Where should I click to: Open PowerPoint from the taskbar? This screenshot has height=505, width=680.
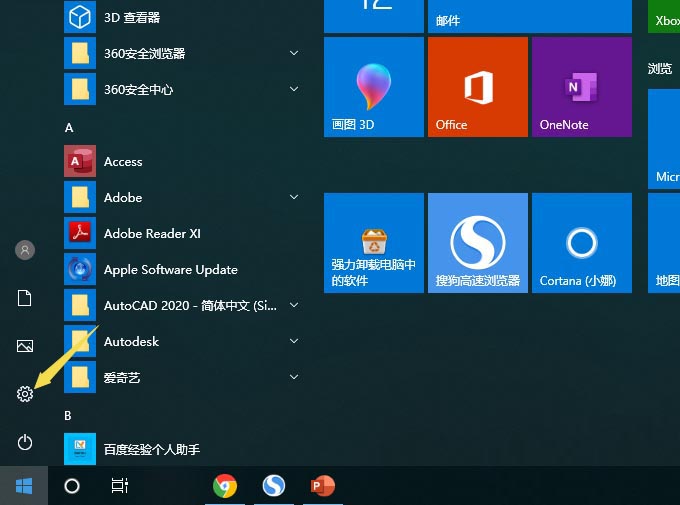[x=323, y=485]
